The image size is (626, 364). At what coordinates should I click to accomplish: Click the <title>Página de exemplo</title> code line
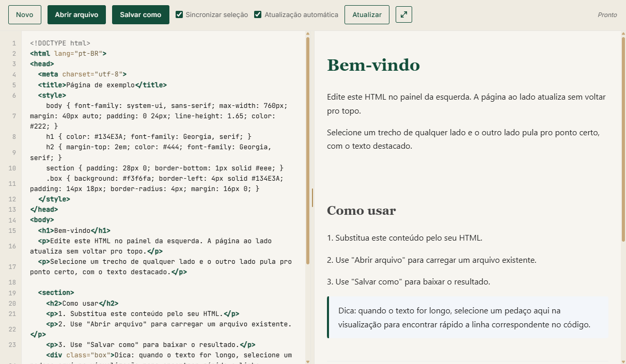pyautogui.click(x=102, y=85)
